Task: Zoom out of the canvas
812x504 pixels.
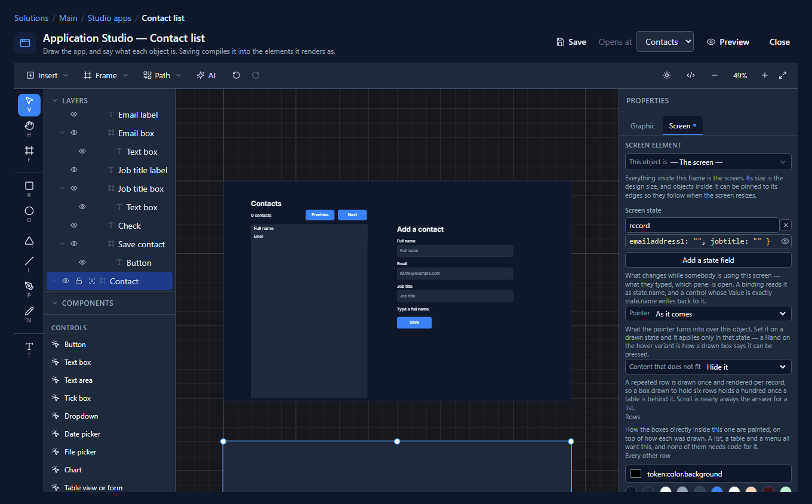Action: 715,75
